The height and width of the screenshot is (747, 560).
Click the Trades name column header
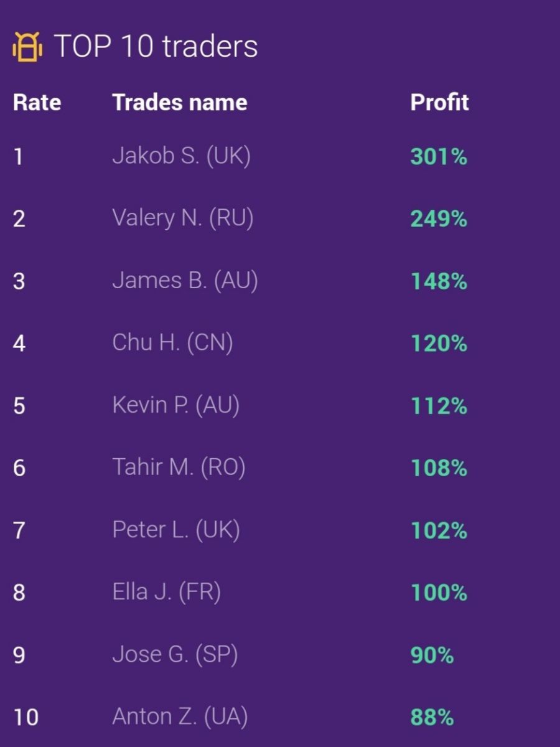point(180,102)
